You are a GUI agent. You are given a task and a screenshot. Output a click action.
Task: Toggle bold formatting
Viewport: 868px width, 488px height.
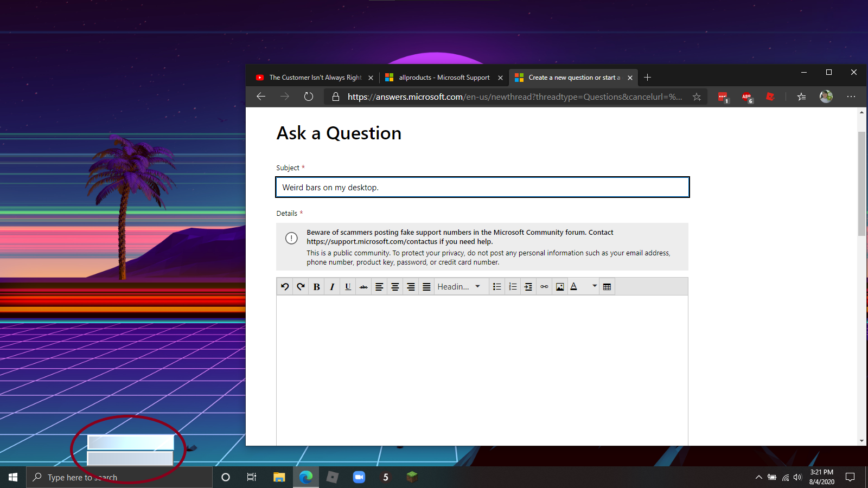[316, 287]
